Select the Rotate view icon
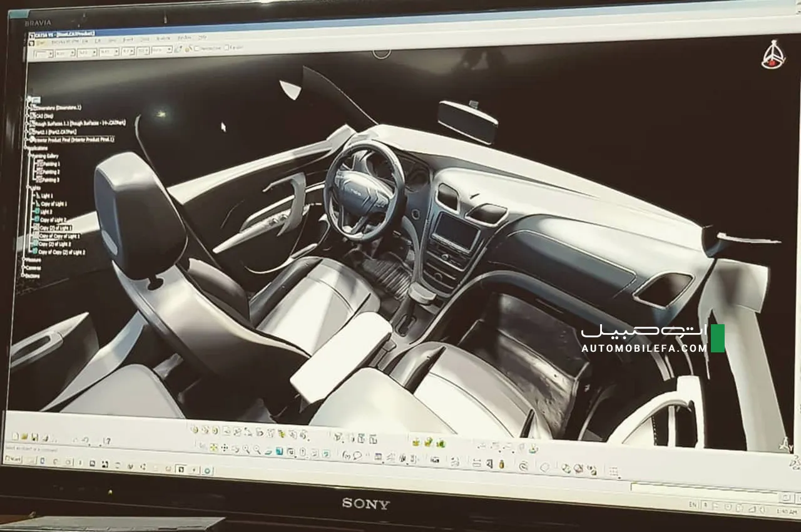Image resolution: width=801 pixels, height=532 pixels. point(235,449)
